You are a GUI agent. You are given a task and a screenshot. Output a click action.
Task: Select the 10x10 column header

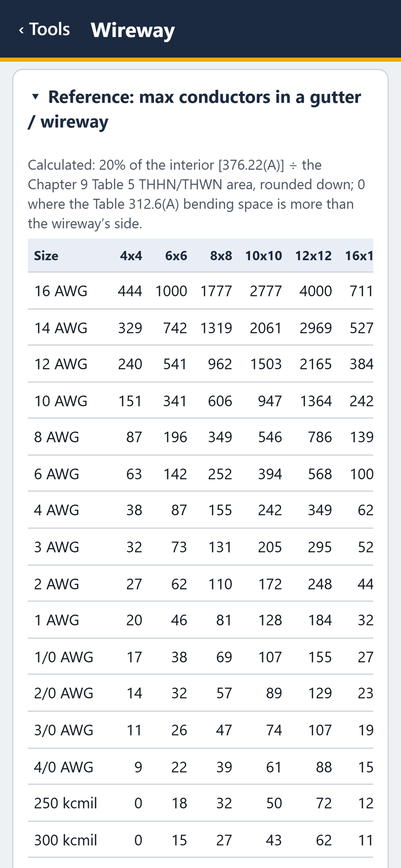click(x=264, y=255)
